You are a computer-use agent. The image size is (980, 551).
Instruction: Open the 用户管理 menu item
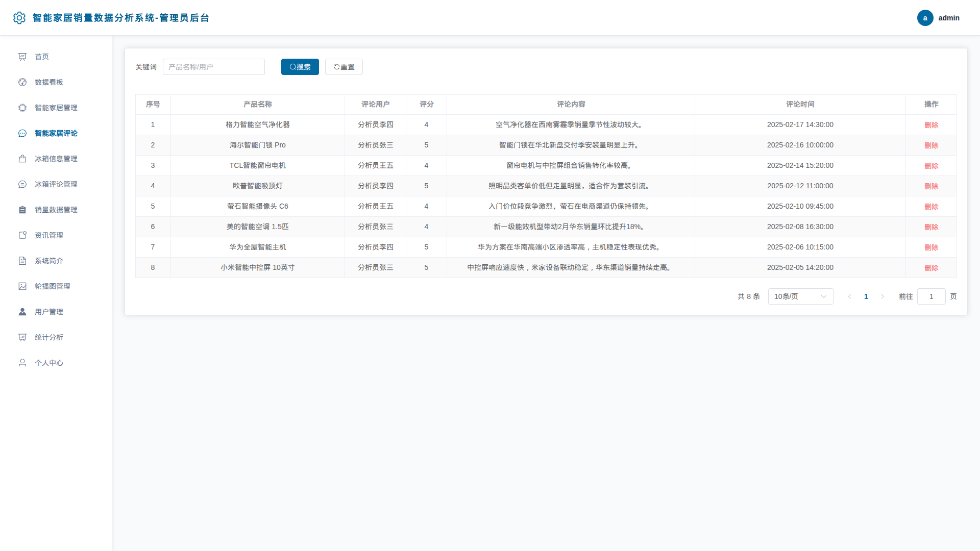tap(56, 312)
